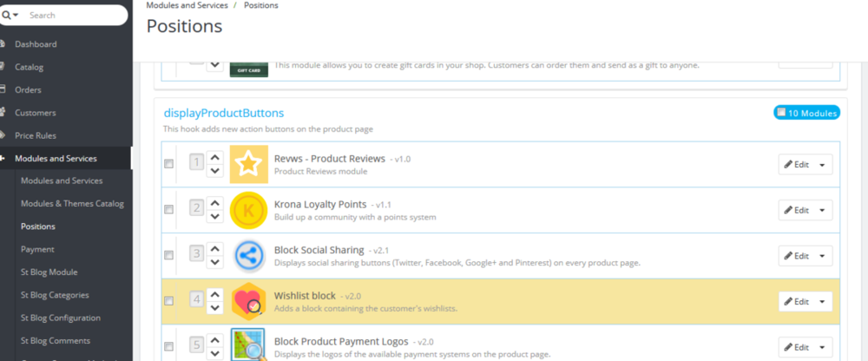868x361 pixels.
Task: Open Edit options arrow for Krona Loyalty Points
Action: 821,210
